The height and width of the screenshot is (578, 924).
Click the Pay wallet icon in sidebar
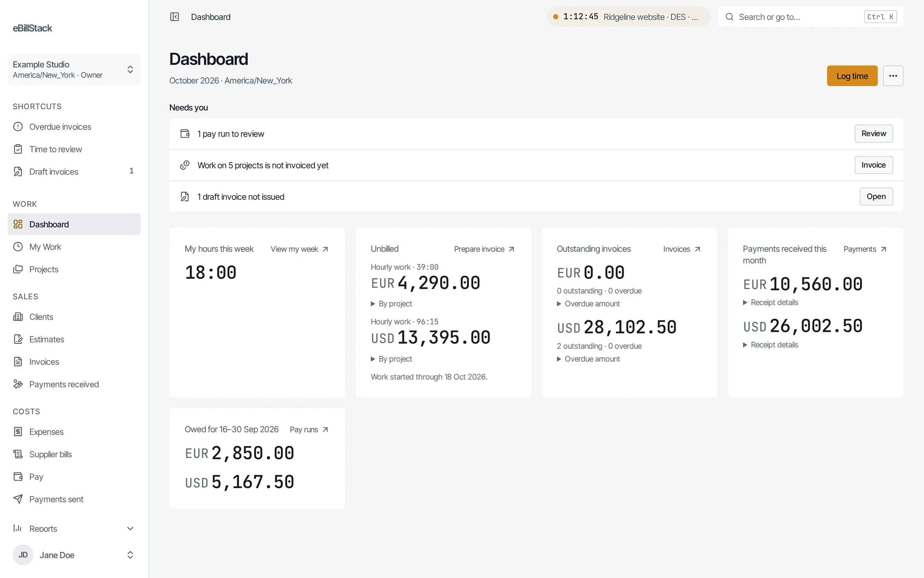pos(18,477)
